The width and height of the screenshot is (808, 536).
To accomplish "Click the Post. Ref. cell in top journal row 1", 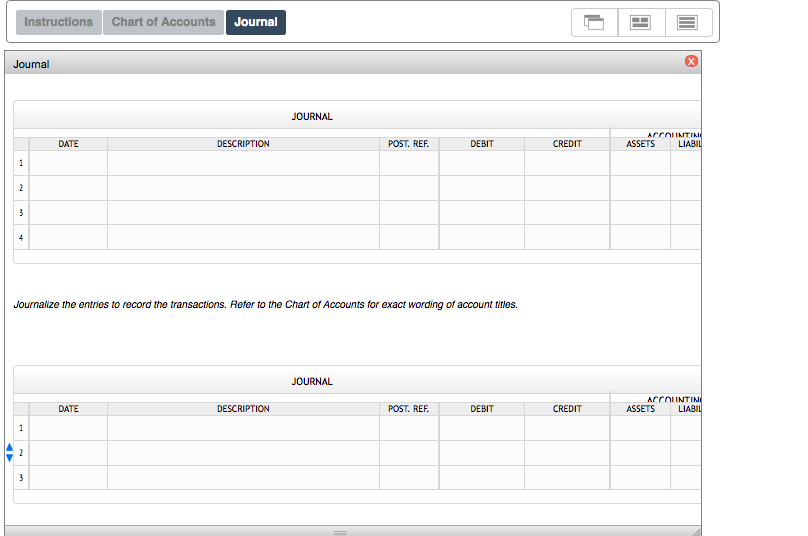I will tap(409, 163).
